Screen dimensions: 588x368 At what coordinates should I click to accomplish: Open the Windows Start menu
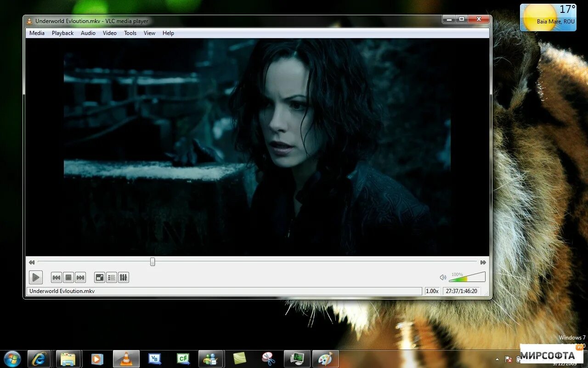(12, 358)
